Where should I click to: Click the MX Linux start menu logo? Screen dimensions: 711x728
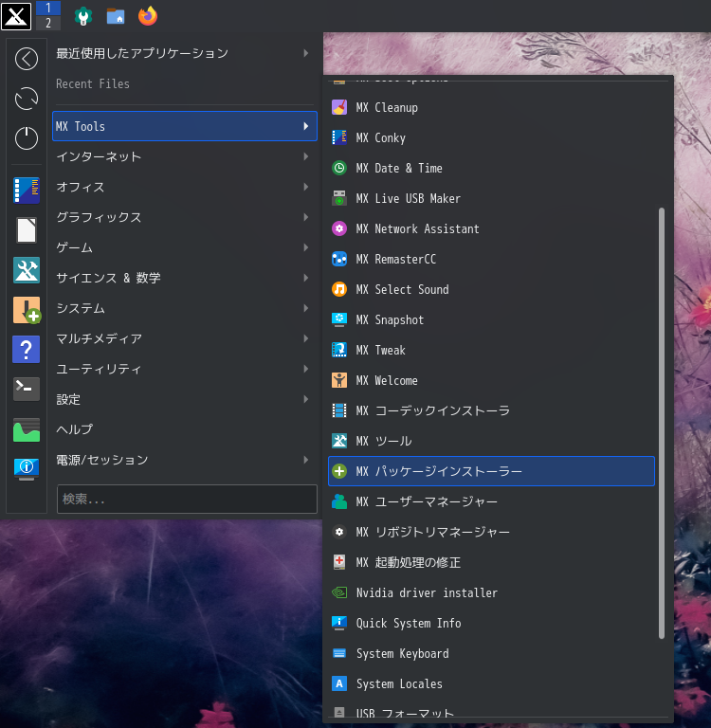click(16, 16)
